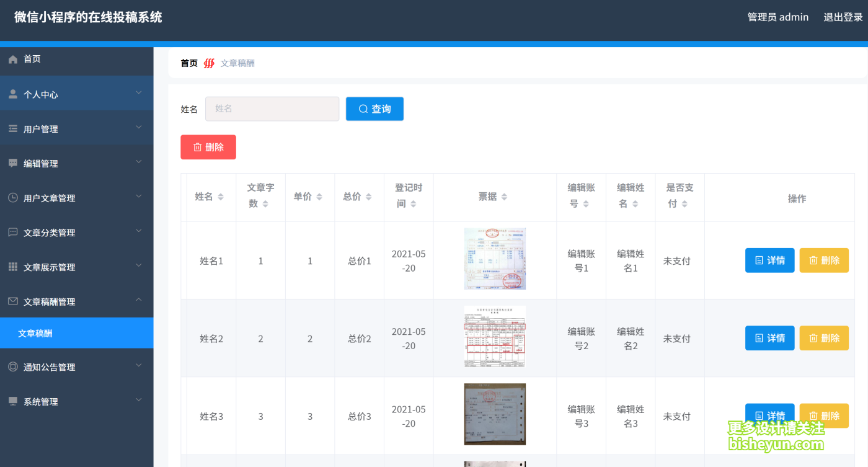Focus the 姓名 search input field
Viewport: 868px width, 467px height.
coord(272,109)
